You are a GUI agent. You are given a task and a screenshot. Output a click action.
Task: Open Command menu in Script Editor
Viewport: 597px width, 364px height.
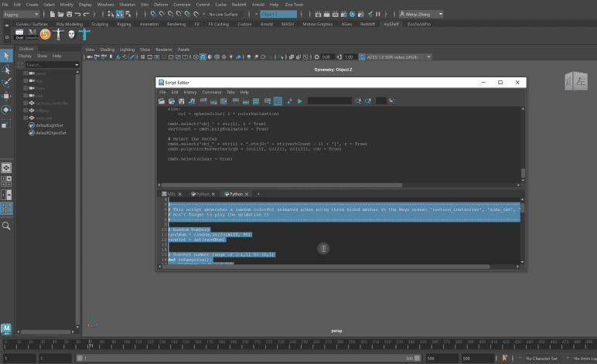point(211,92)
